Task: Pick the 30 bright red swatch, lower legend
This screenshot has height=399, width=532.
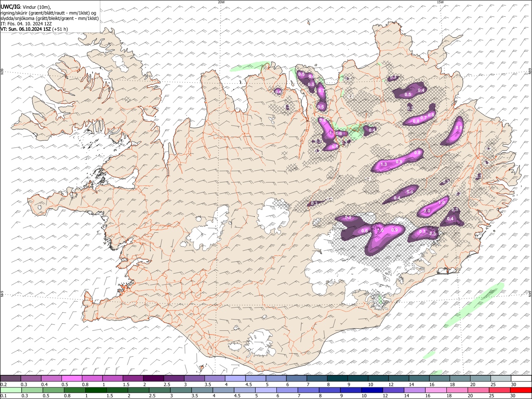Action: (x=521, y=390)
